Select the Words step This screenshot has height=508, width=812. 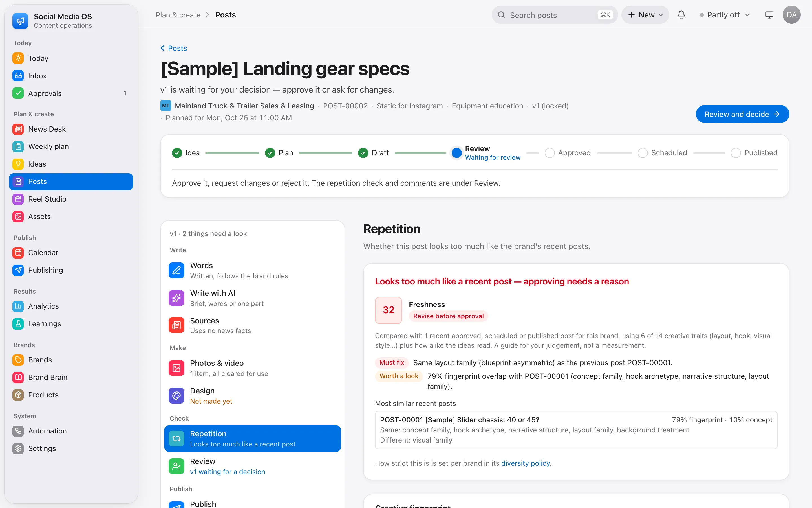click(252, 270)
